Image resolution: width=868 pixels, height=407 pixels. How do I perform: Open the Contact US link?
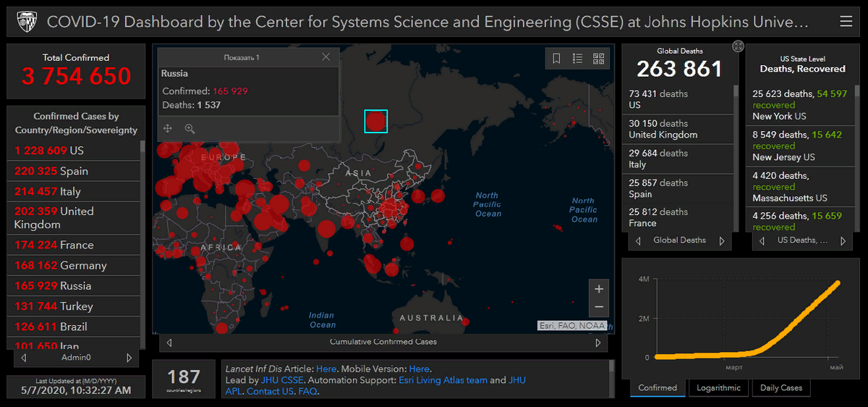point(270,391)
